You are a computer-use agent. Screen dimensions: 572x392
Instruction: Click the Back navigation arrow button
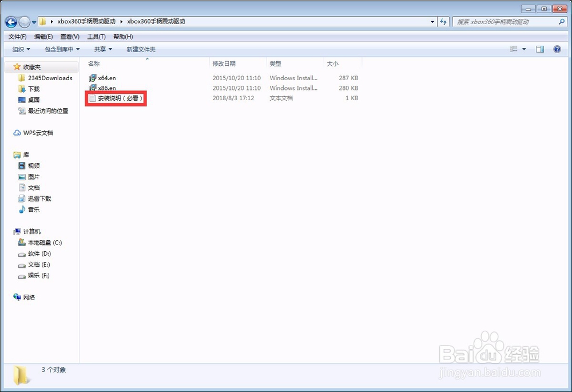click(x=11, y=22)
